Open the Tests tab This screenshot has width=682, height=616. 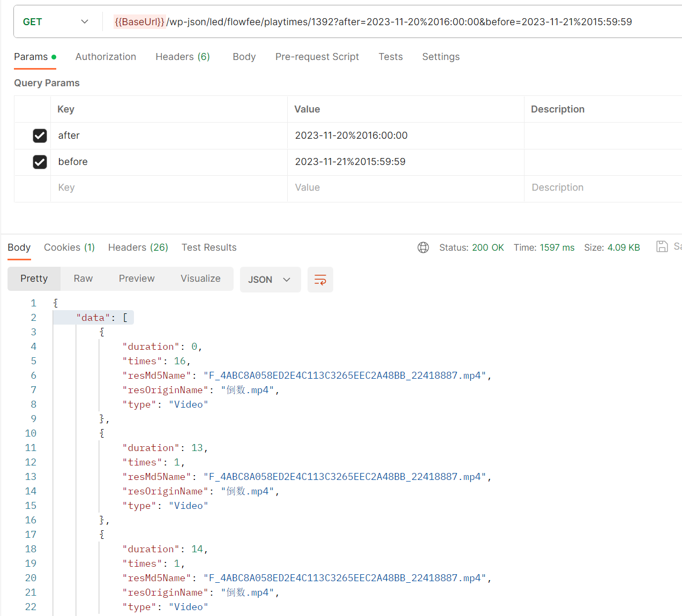[x=391, y=57]
